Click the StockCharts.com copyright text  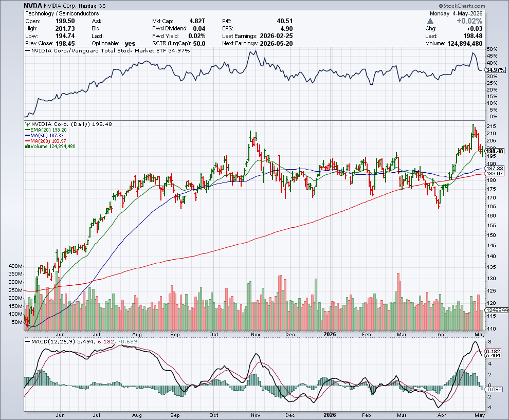tap(462, 6)
